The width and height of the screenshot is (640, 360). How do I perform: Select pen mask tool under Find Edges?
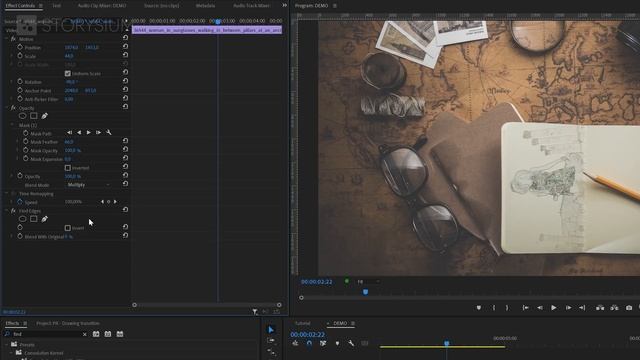(x=44, y=219)
